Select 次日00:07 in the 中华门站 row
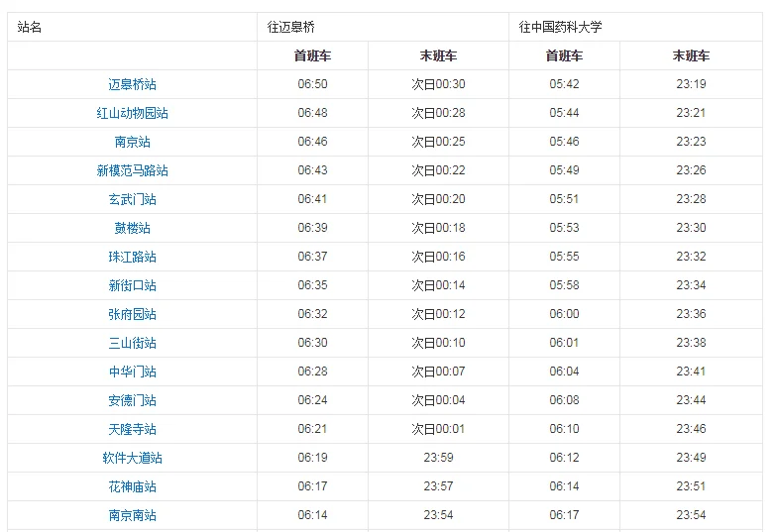This screenshot has height=532, width=777. 438,372
